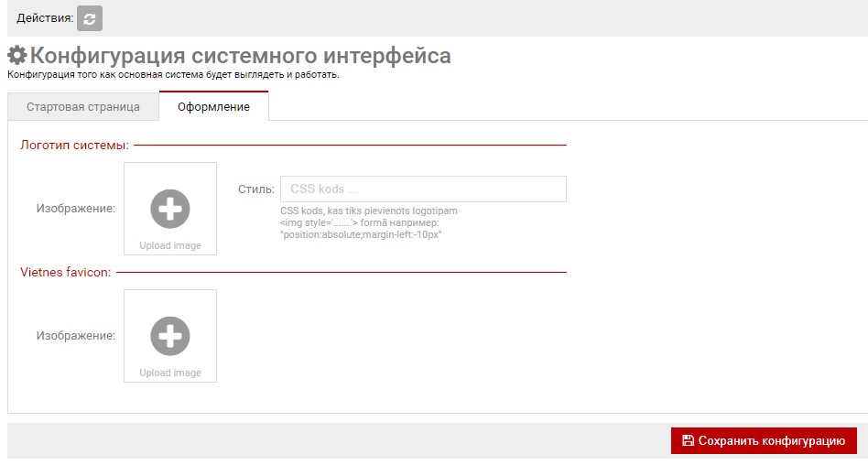Viewport: 868px width, 465px height.
Task: Click the floppy disk icon on the save button
Action: point(688,440)
